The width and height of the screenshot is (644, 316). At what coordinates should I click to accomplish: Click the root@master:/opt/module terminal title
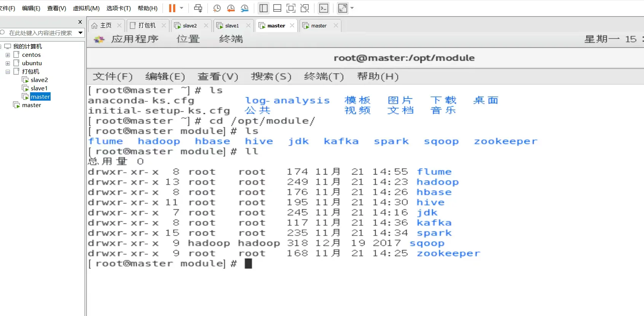(x=404, y=58)
